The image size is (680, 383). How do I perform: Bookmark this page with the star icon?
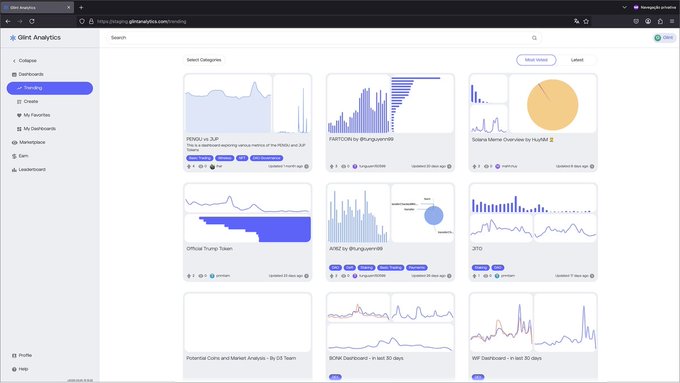point(586,21)
